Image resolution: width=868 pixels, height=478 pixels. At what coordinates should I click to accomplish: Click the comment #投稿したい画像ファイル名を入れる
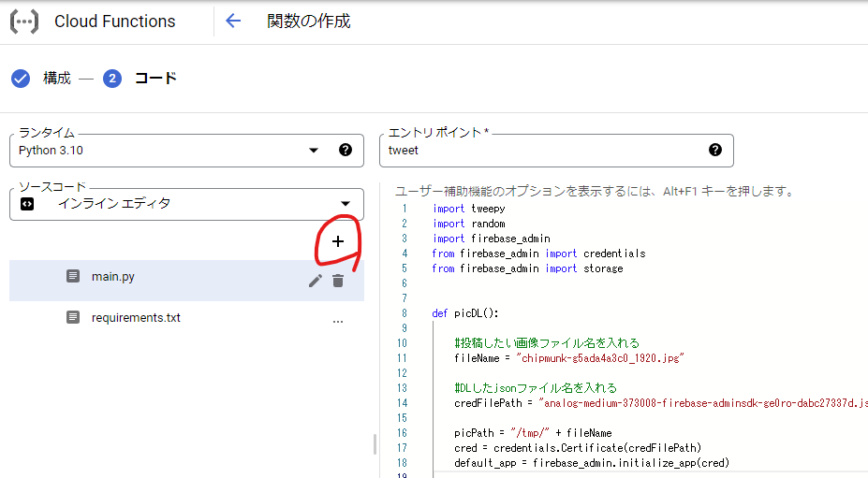pyautogui.click(x=547, y=343)
